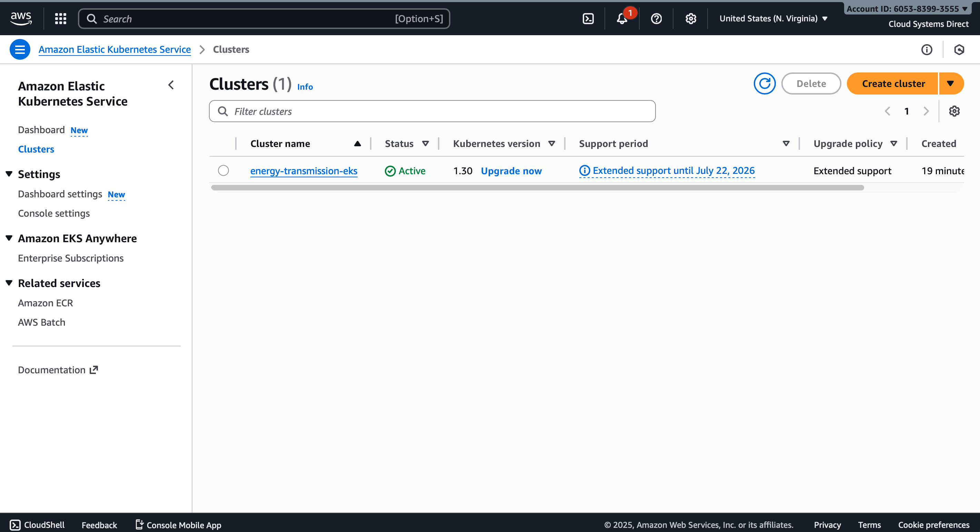Collapse the Settings section in sidebar
This screenshot has height=532, width=980.
[x=9, y=174]
